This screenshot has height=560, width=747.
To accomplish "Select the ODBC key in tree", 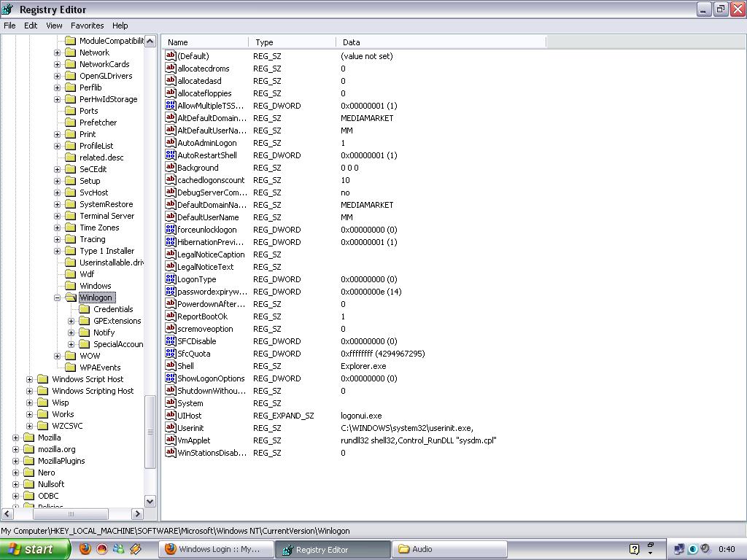I will 48,496.
